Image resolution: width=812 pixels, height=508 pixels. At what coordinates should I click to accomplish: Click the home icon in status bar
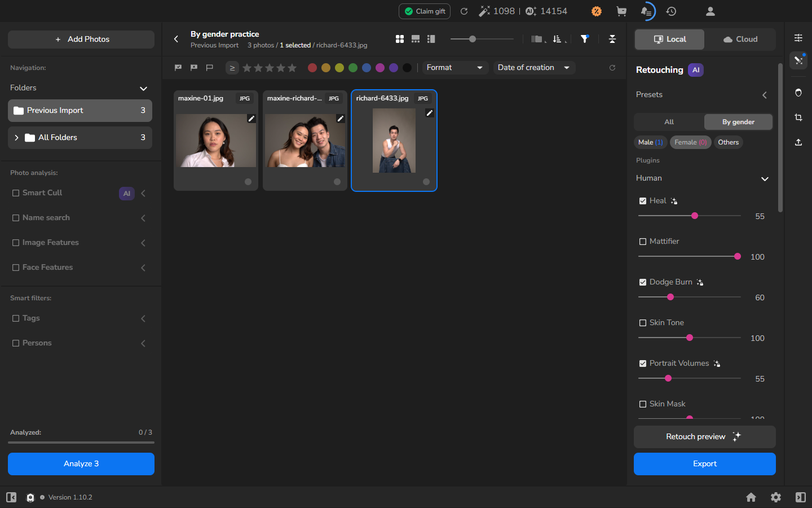point(751,497)
